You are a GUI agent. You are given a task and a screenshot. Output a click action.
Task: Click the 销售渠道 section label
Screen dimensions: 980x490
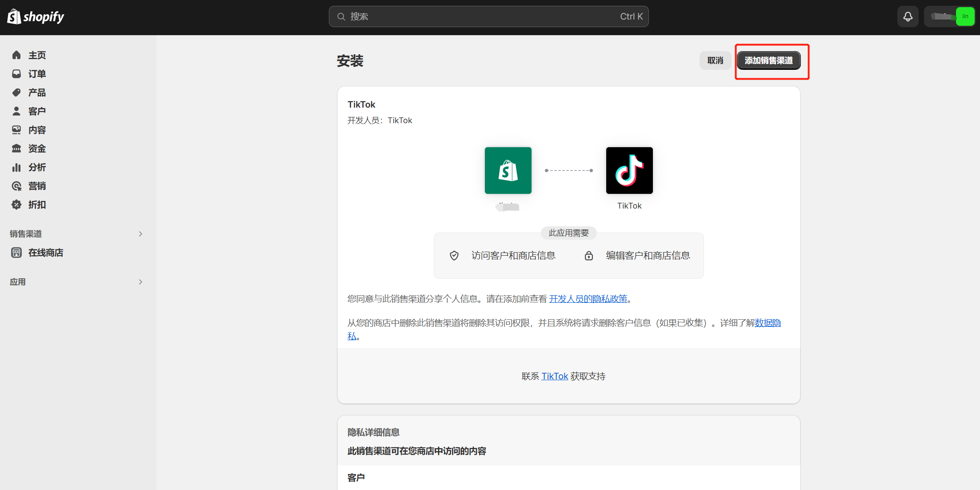click(26, 234)
